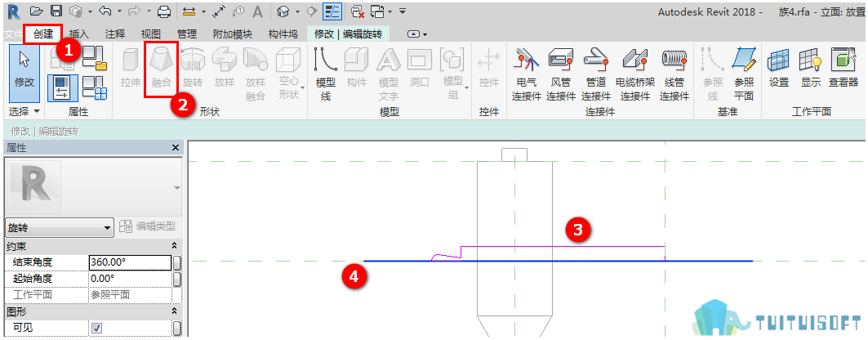The image size is (868, 340).
Task: Click the 结束角度 360.00° field
Action: [x=130, y=262]
